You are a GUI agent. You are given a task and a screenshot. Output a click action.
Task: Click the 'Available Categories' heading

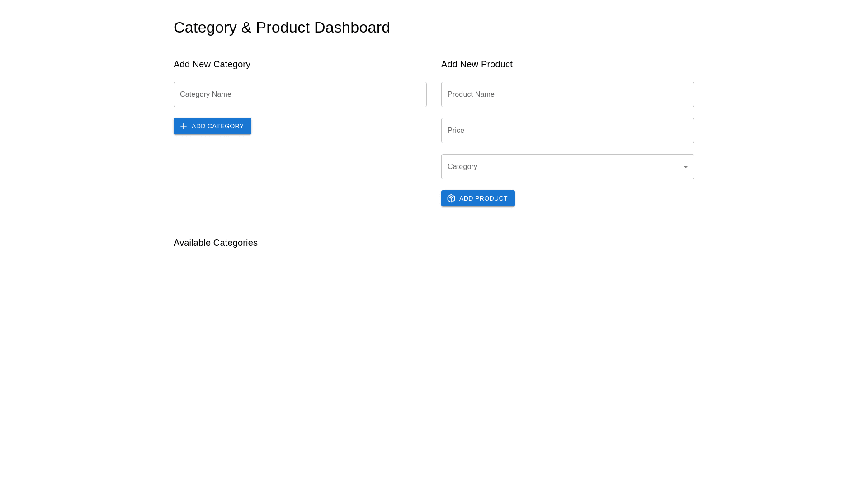216,243
